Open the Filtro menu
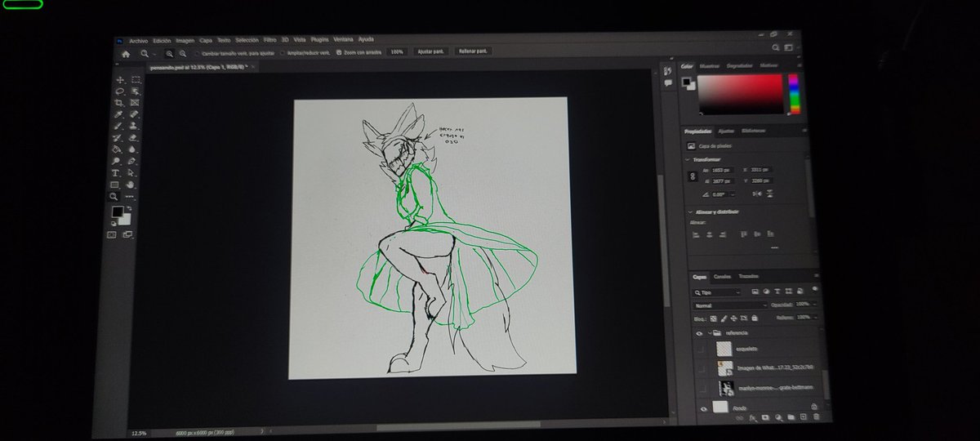The image size is (980, 441). pyautogui.click(x=270, y=40)
